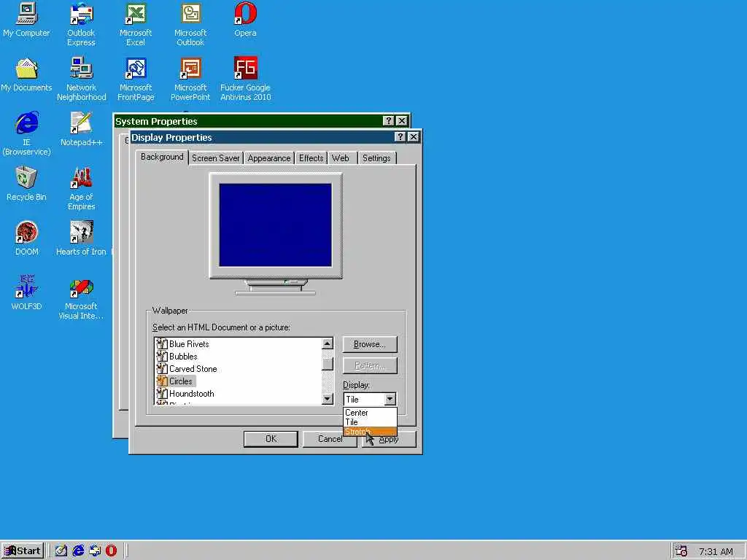Select the Microsoft FrontPage shortcut
The image size is (747, 560).
point(136,79)
